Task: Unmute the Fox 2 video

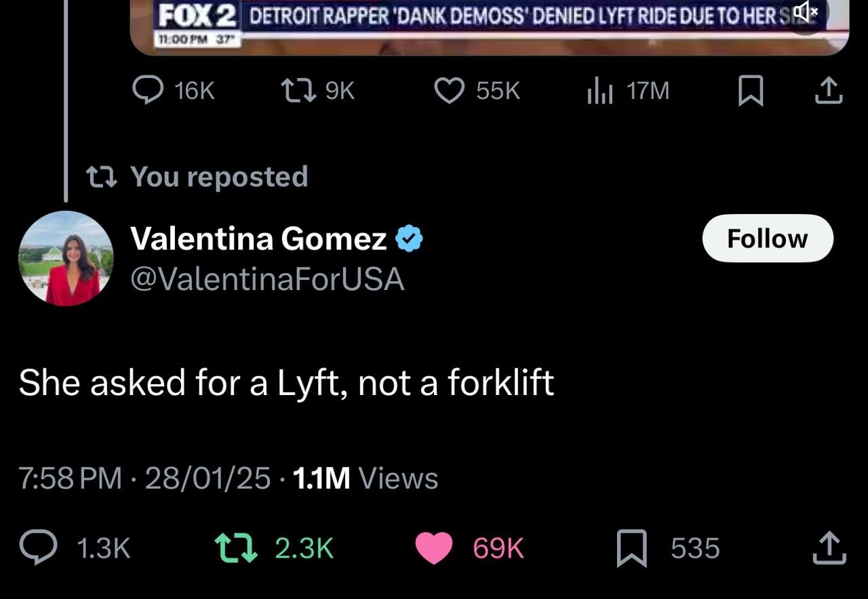Action: (x=806, y=12)
